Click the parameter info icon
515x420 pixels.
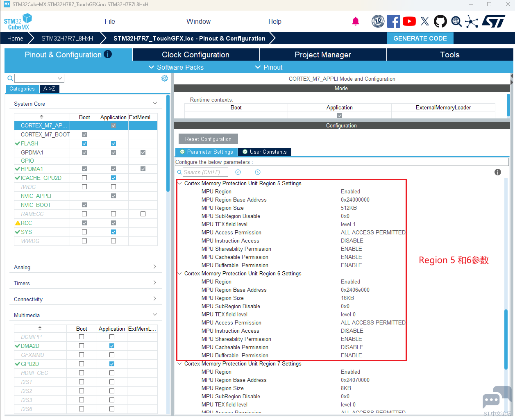[x=498, y=172]
